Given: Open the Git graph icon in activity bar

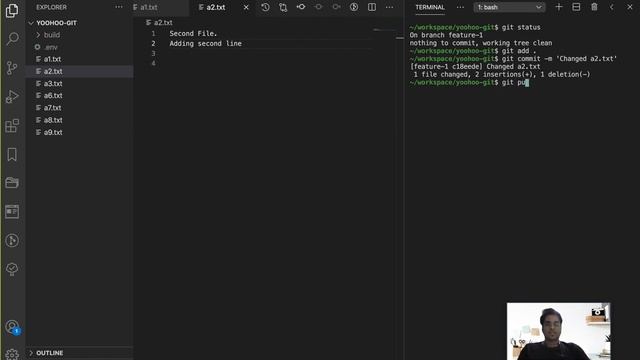Looking at the screenshot, I should 12,240.
